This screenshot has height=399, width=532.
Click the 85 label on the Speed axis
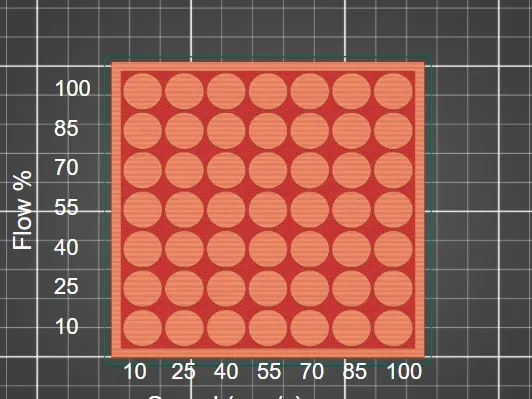355,371
